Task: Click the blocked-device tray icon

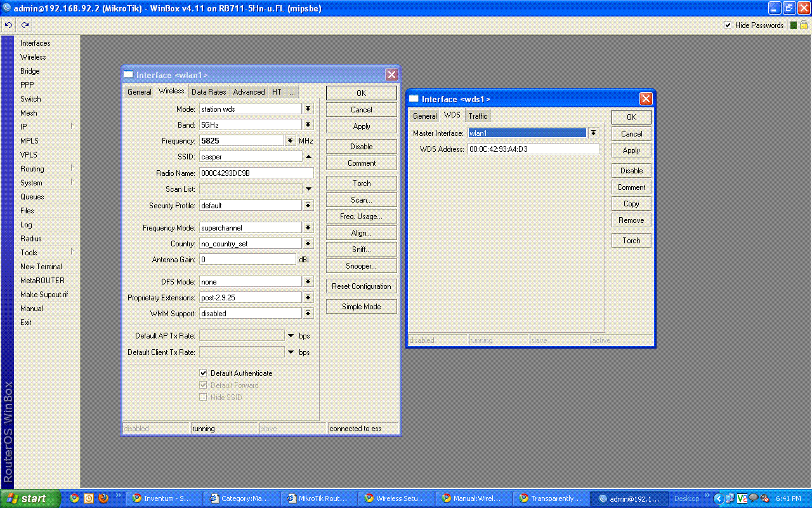Action: click(764, 498)
